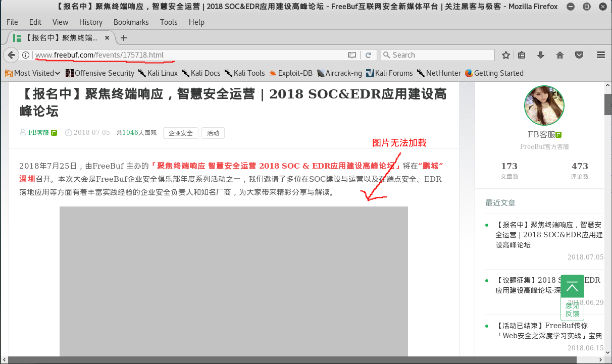The width and height of the screenshot is (612, 364).
Task: Save page to Pocket icon
Action: (x=580, y=55)
